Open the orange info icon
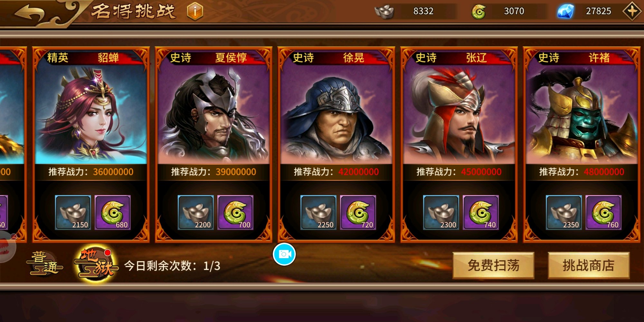Viewport: 644px width, 322px height. click(195, 11)
